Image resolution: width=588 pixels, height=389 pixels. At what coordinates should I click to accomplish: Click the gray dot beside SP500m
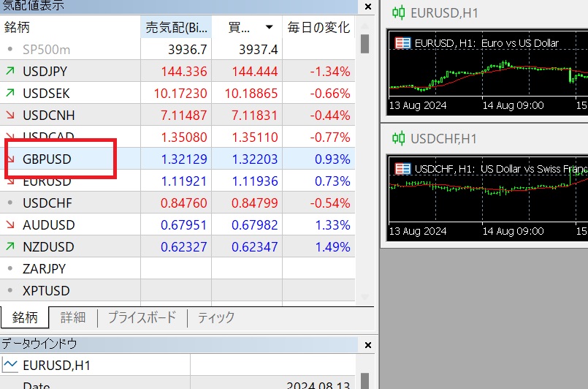[x=10, y=49]
